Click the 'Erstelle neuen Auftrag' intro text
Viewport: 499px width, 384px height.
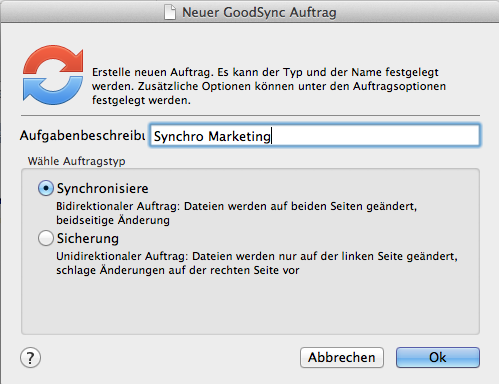[x=269, y=86]
